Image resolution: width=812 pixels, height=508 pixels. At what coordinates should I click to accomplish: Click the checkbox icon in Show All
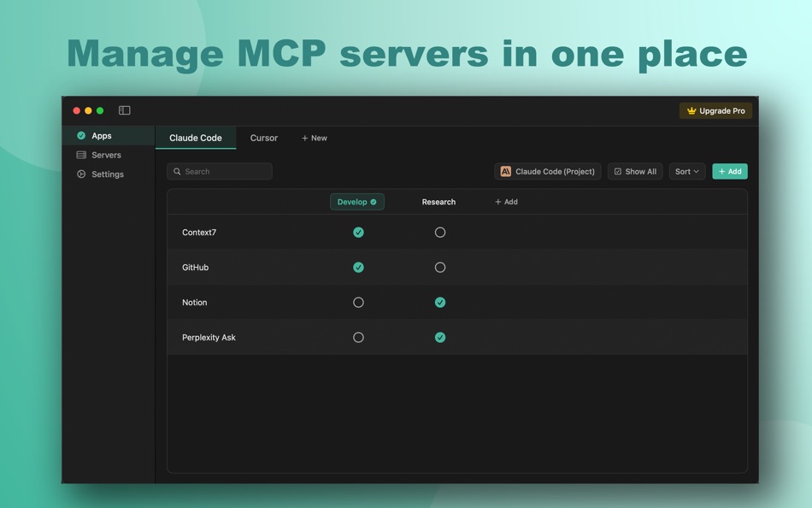[x=618, y=172]
